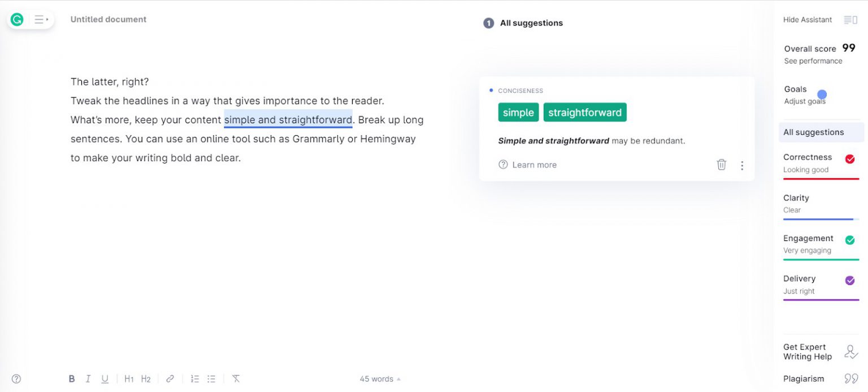This screenshot has width=868, height=392.
Task: Expand the 45 words counter details
Action: pos(379,378)
